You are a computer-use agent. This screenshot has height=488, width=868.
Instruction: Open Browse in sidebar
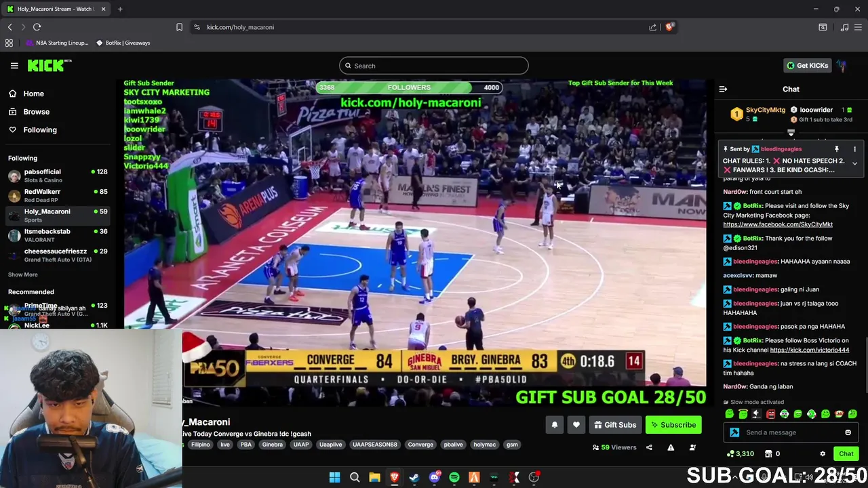[29, 112]
